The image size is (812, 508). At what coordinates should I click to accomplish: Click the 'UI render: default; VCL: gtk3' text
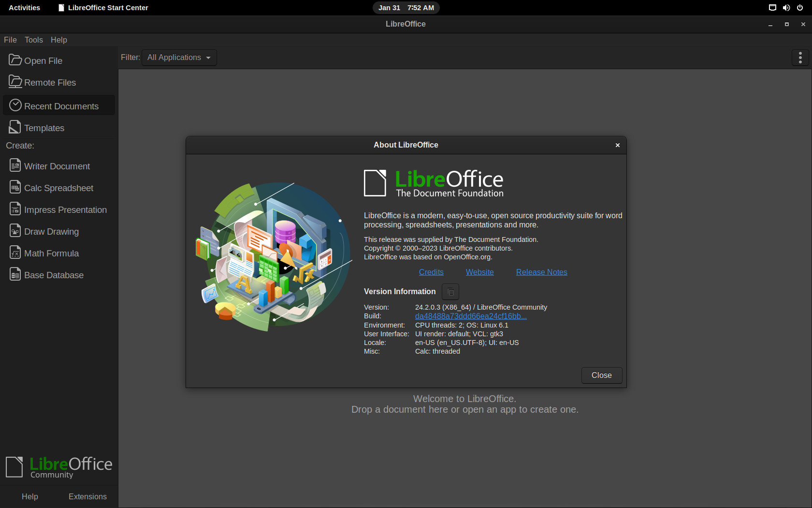(x=459, y=334)
